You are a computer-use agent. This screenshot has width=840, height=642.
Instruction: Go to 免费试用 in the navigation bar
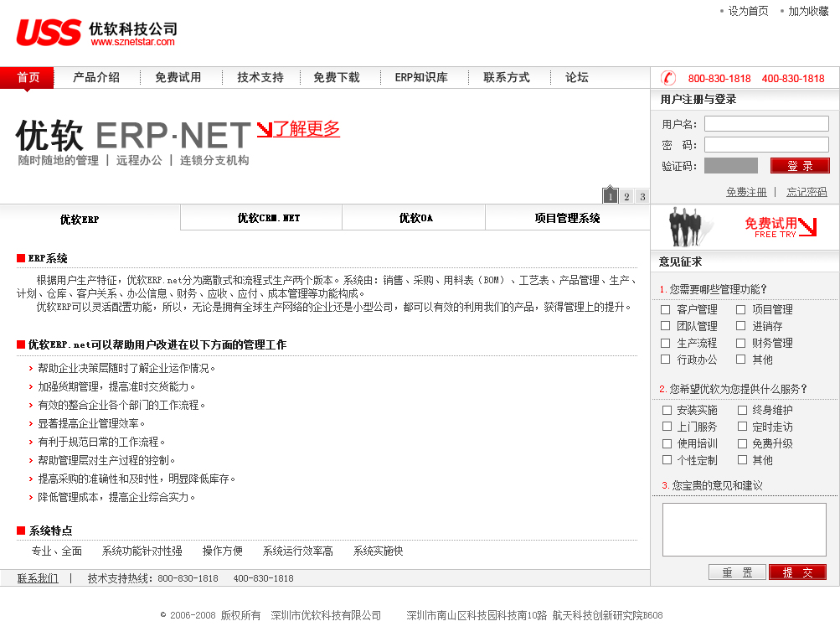[178, 78]
